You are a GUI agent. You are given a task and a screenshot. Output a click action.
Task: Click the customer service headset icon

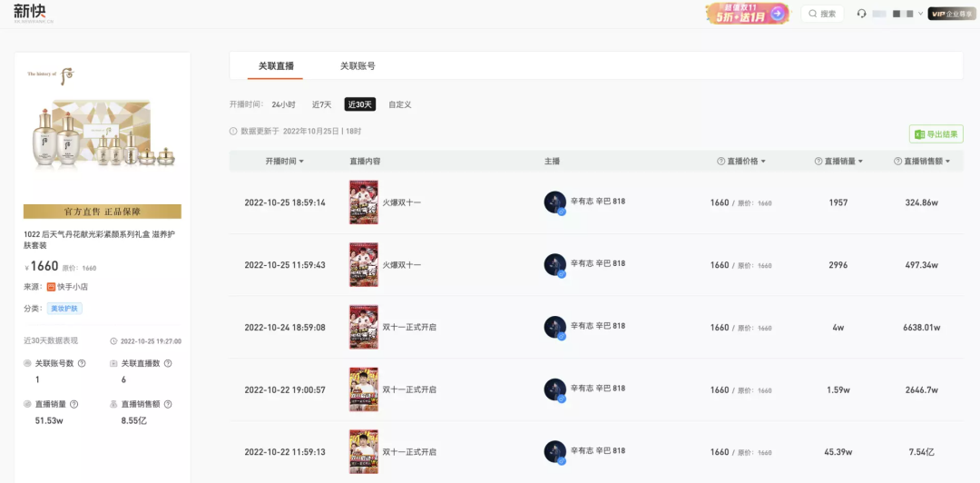(x=862, y=13)
